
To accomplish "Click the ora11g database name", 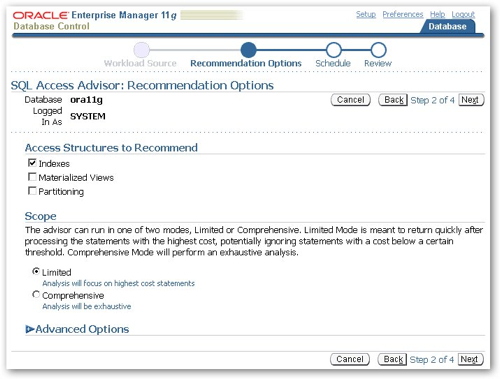I will [x=86, y=100].
